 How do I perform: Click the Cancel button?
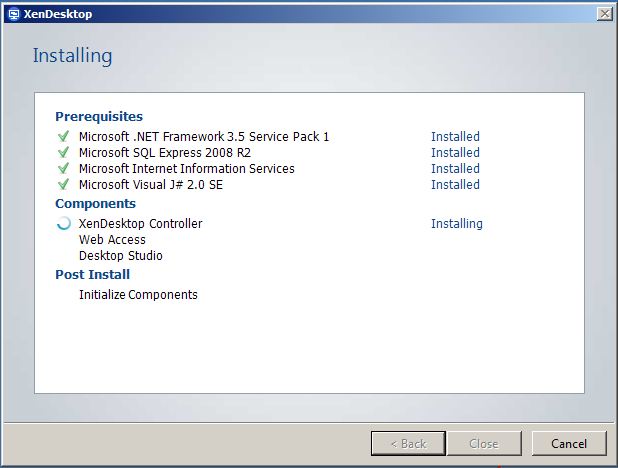[569, 444]
